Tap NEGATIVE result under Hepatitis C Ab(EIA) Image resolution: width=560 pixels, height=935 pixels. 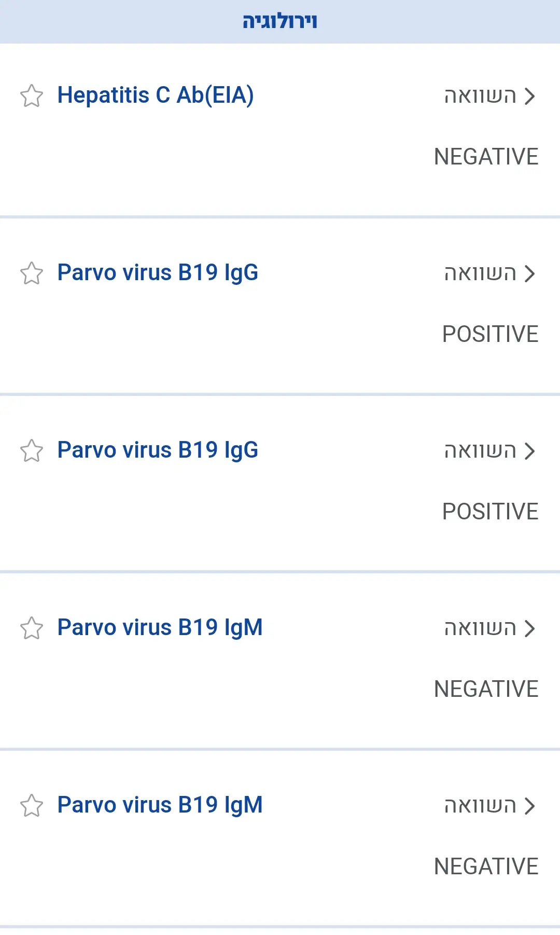click(x=486, y=157)
